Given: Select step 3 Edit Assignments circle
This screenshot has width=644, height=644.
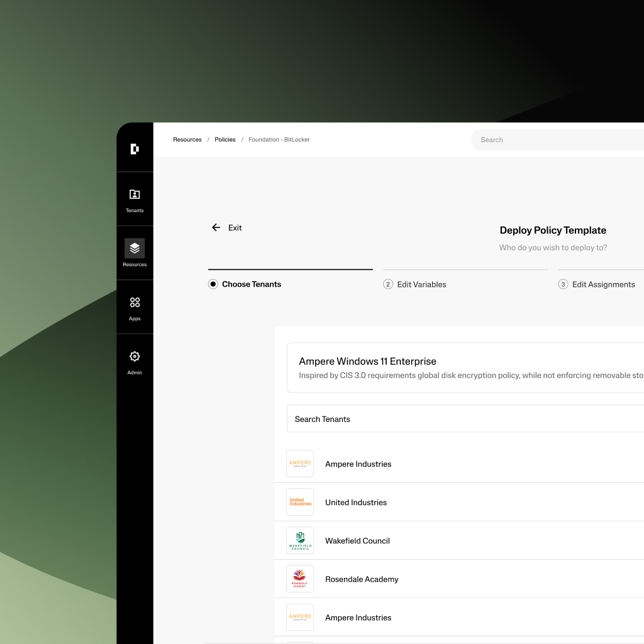Looking at the screenshot, I should (563, 284).
